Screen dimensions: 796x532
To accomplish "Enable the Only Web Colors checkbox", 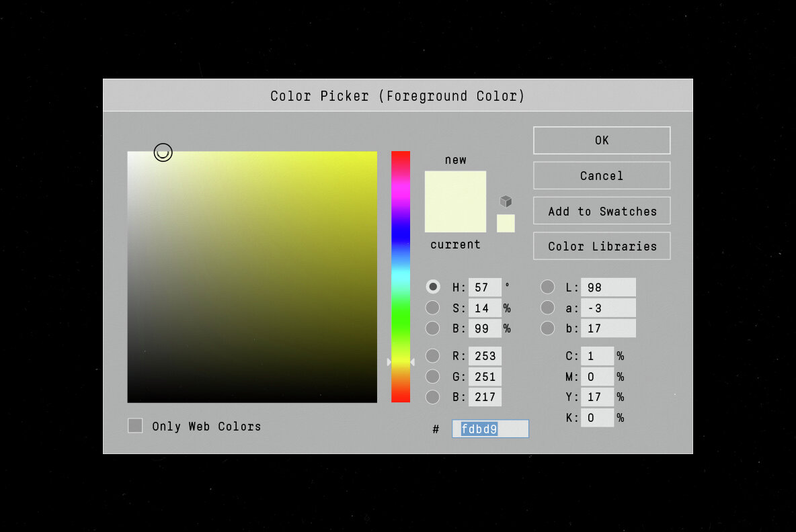I will pos(136,426).
